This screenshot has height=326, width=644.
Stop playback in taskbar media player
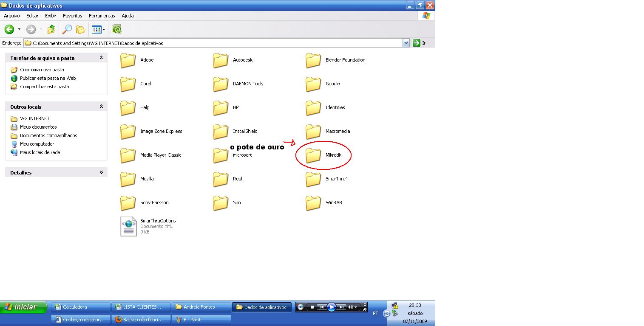pyautogui.click(x=312, y=307)
